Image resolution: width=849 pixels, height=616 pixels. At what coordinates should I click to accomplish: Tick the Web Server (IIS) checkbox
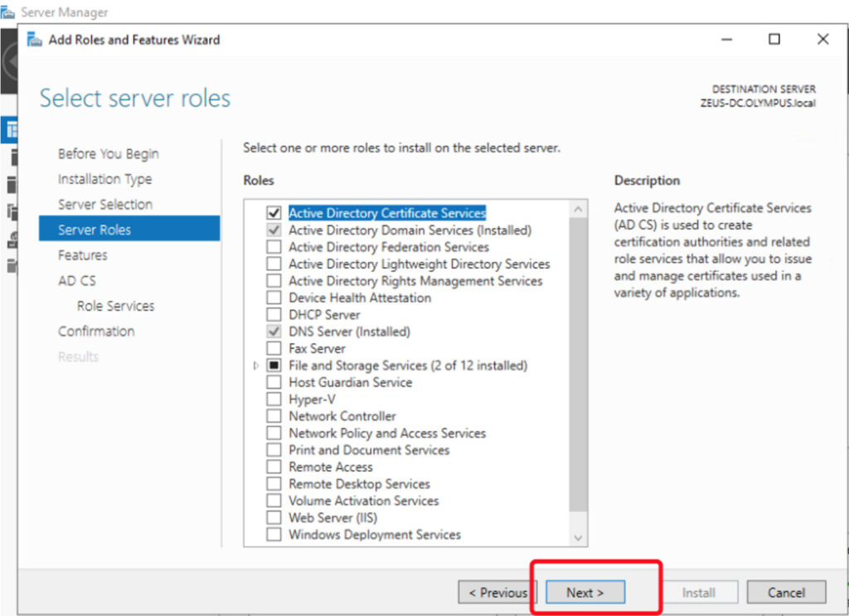[274, 518]
